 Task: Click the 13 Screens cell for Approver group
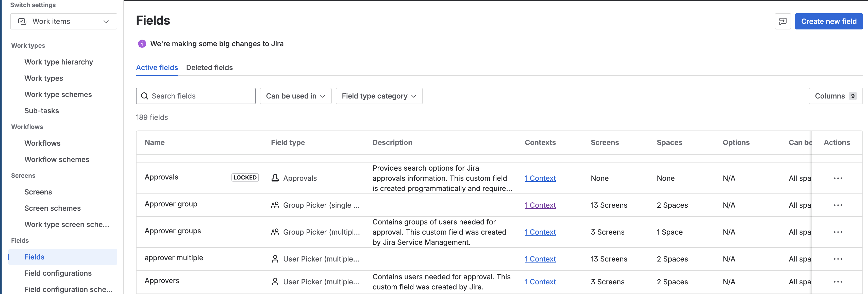(609, 205)
